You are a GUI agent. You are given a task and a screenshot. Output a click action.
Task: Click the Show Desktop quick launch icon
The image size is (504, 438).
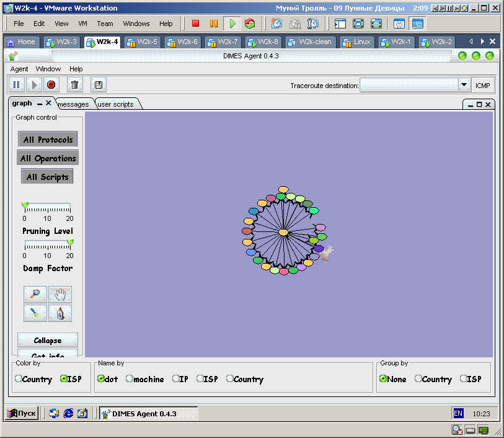[x=82, y=413]
